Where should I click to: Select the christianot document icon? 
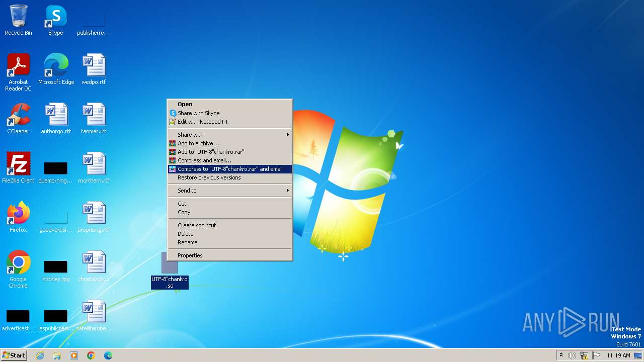[94, 266]
